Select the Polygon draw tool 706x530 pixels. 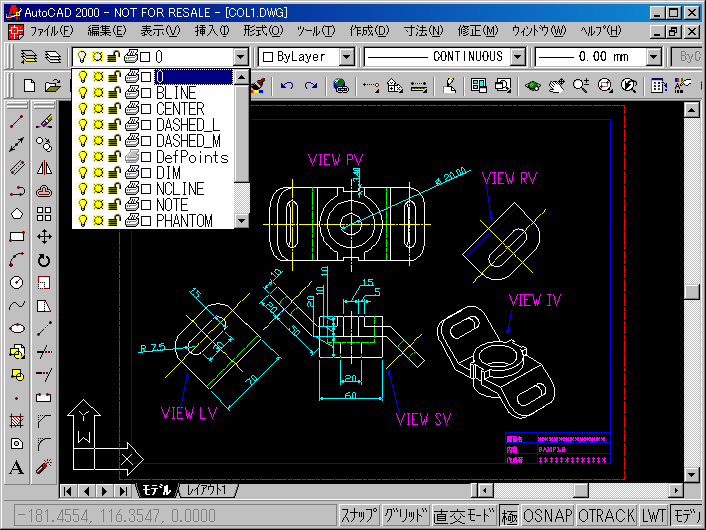[17, 213]
